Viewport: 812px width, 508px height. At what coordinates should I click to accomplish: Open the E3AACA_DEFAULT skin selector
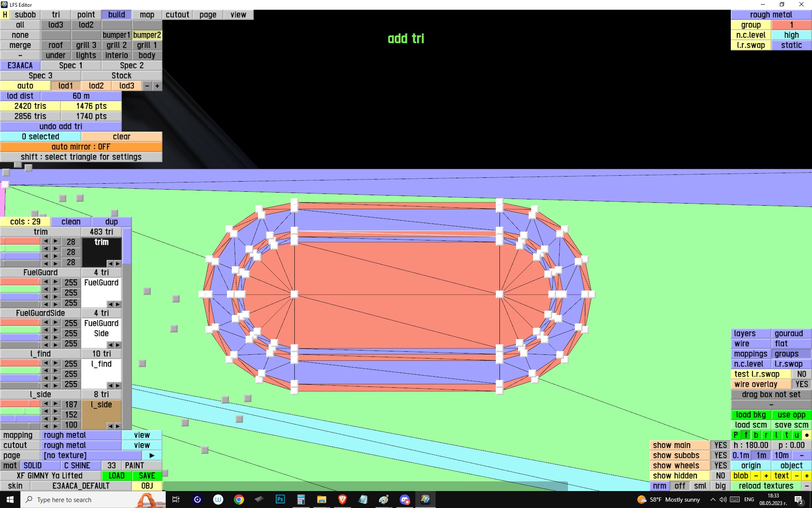[81, 486]
